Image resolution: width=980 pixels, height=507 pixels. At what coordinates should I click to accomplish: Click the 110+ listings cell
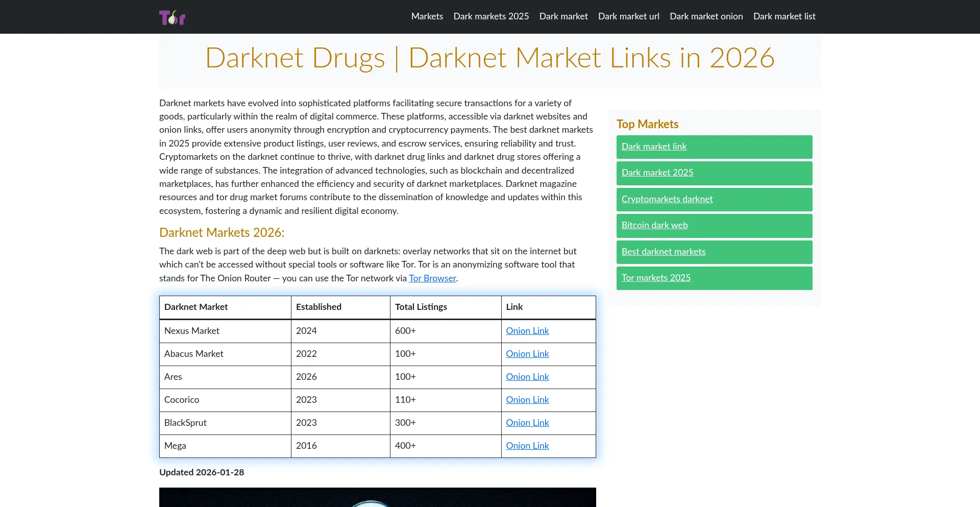click(x=446, y=400)
